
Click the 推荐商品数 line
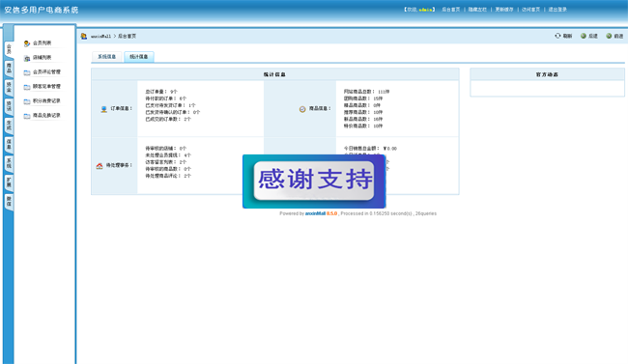(363, 112)
